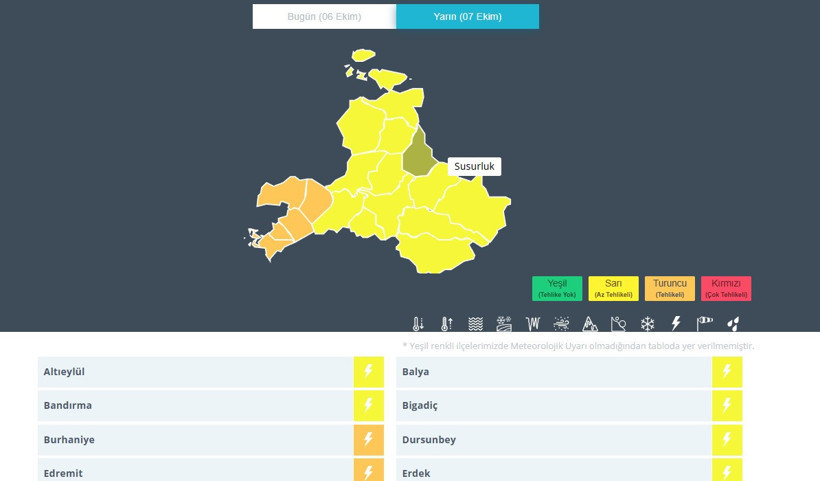Select the Yarın (07 Ekim) tab
The height and width of the screenshot is (481, 820).
(x=467, y=17)
